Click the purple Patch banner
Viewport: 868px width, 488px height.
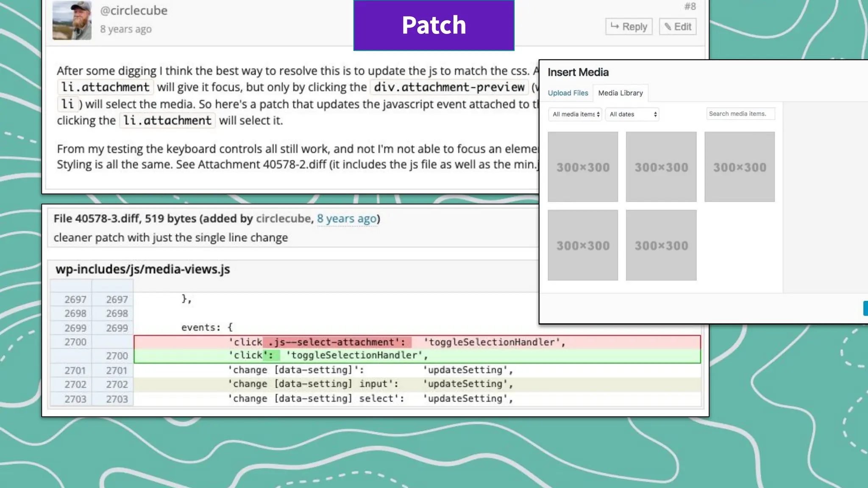[x=434, y=25]
